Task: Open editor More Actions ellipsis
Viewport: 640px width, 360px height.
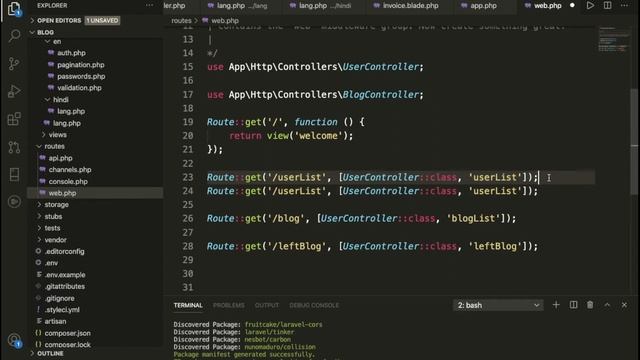Action: pyautogui.click(x=624, y=6)
